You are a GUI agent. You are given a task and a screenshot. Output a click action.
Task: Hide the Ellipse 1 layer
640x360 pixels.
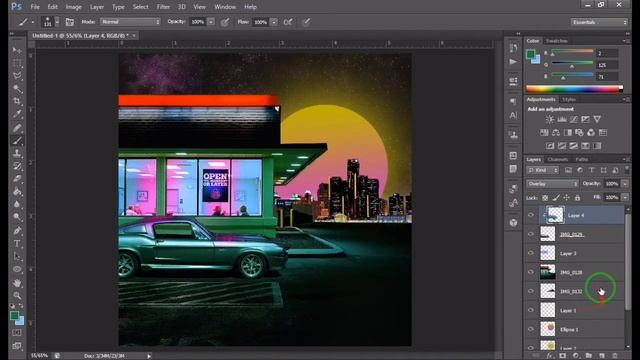click(x=531, y=329)
